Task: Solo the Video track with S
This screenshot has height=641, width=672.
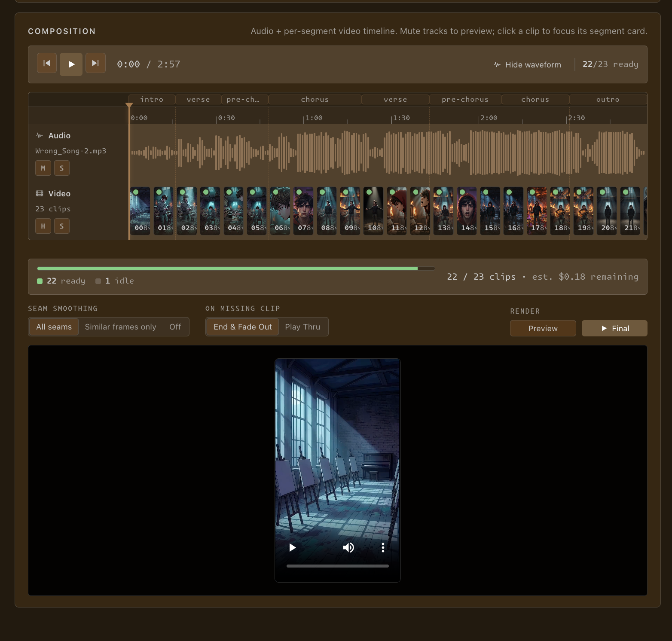Action: click(62, 226)
